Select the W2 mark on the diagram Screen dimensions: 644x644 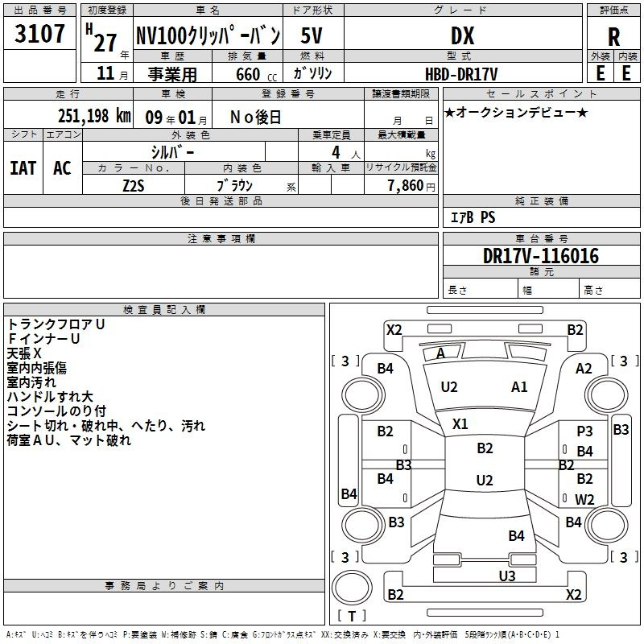pos(584,499)
